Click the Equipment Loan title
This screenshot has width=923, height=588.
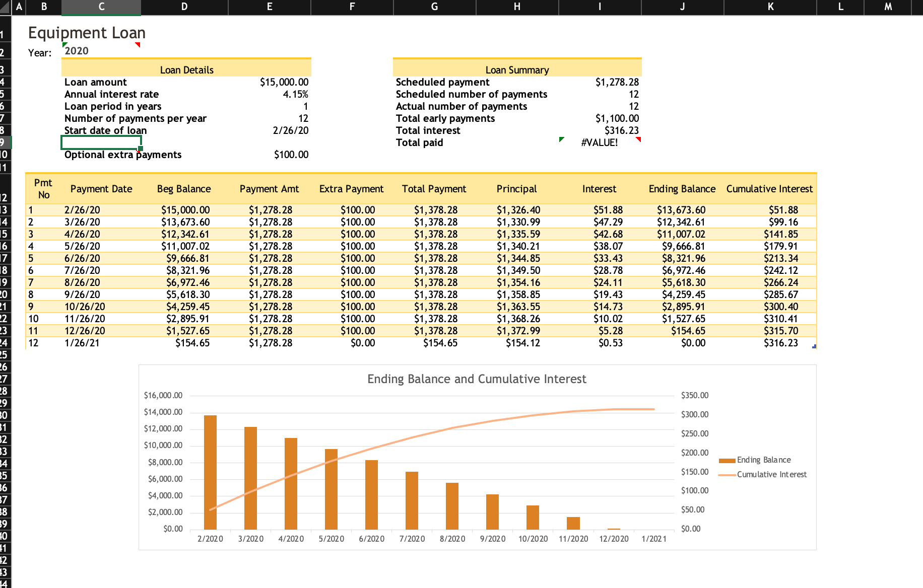(x=87, y=33)
